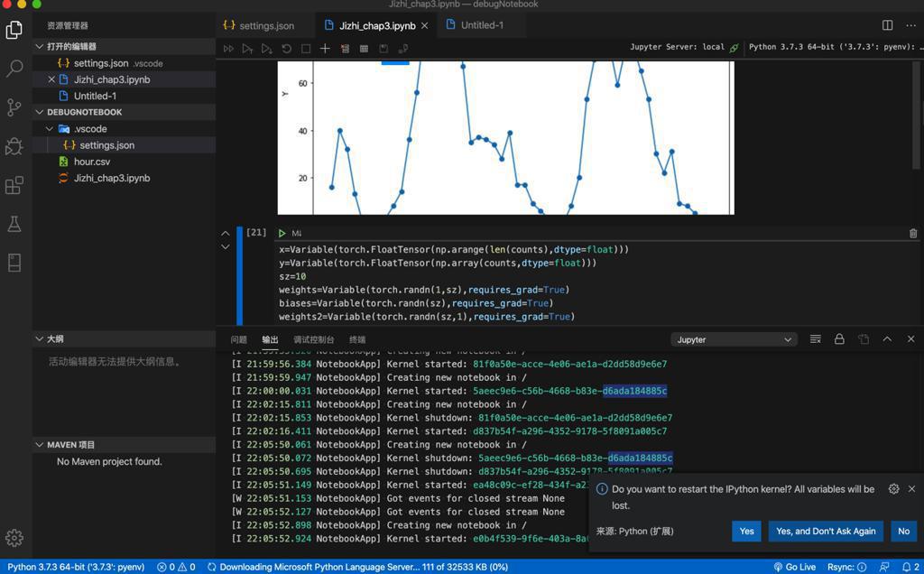This screenshot has width=924, height=574.
Task: Save the notebook with disk icon
Action: [x=383, y=49]
